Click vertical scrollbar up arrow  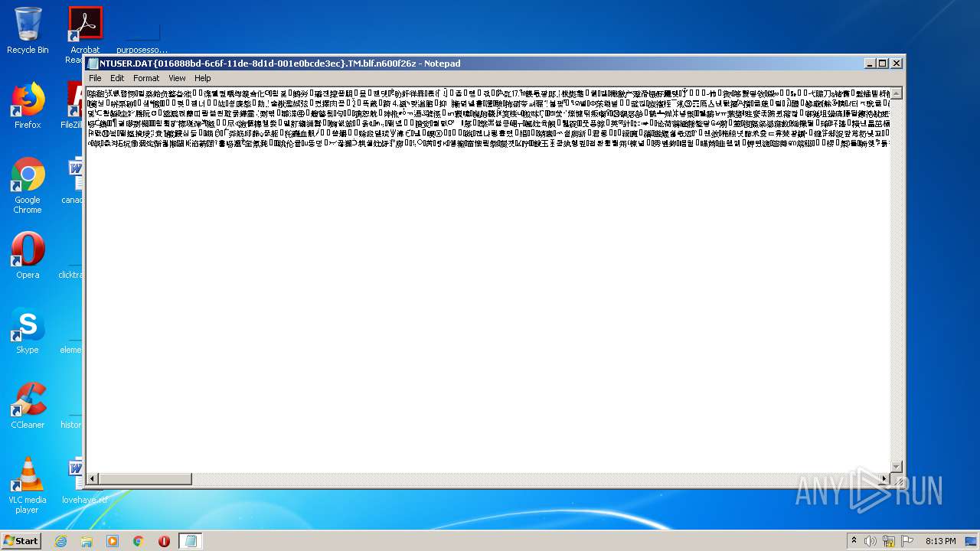pos(897,93)
